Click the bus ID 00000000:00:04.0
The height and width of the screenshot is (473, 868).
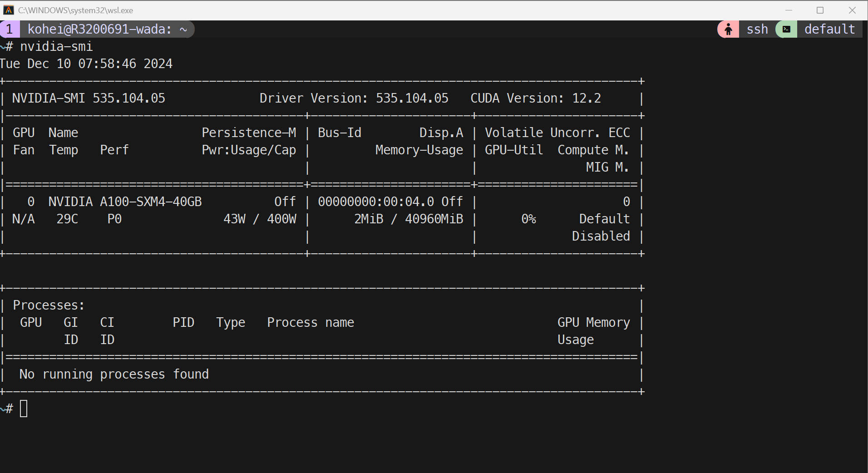click(x=376, y=202)
